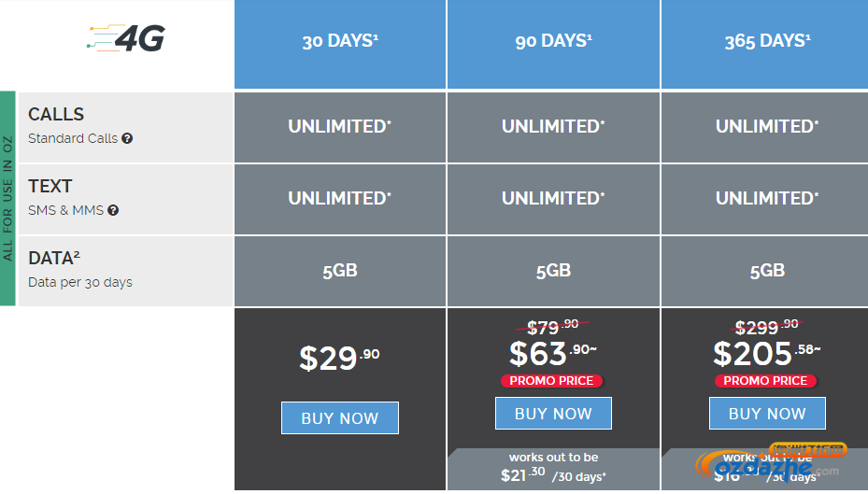Click the 90-day PROMO PRICE badge
Screen dimensions: 868x494
(x=551, y=381)
